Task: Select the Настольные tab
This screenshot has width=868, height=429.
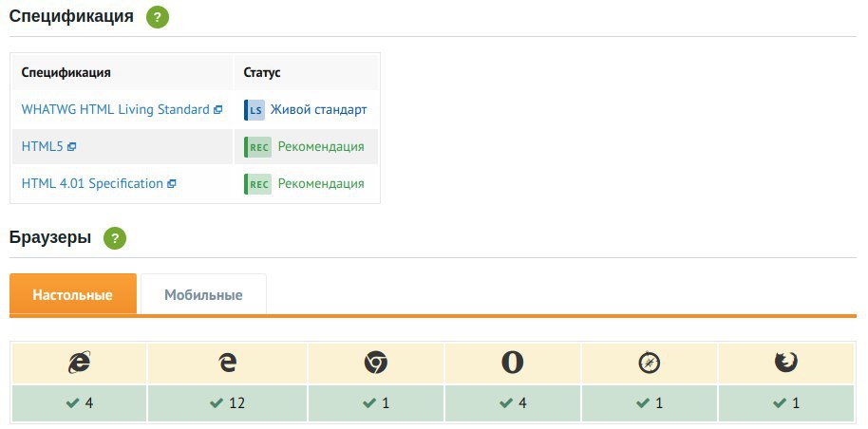Action: (72, 294)
